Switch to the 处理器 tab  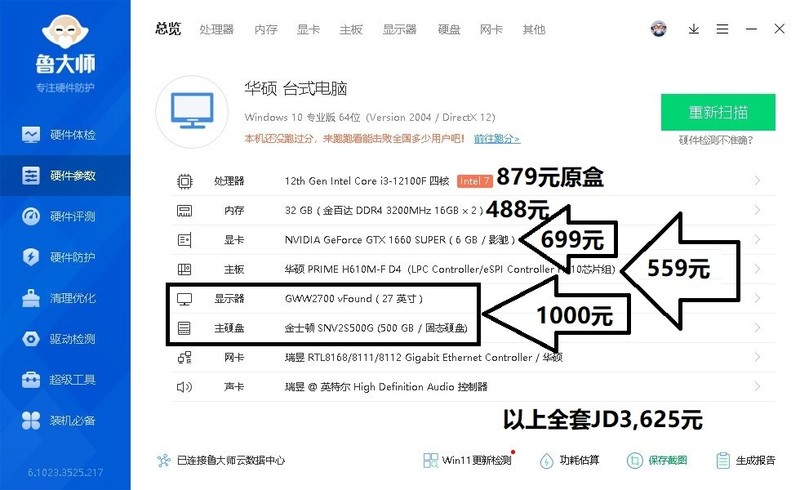(x=216, y=30)
